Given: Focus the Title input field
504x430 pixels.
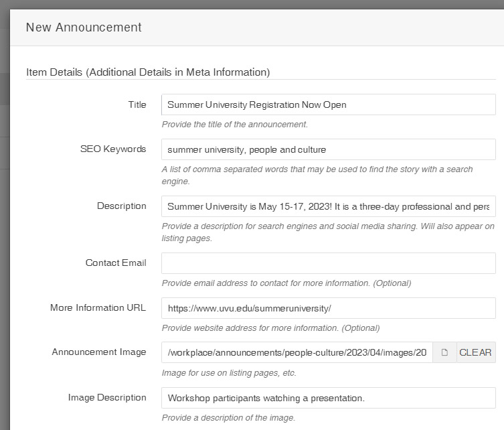Looking at the screenshot, I should pos(329,104).
